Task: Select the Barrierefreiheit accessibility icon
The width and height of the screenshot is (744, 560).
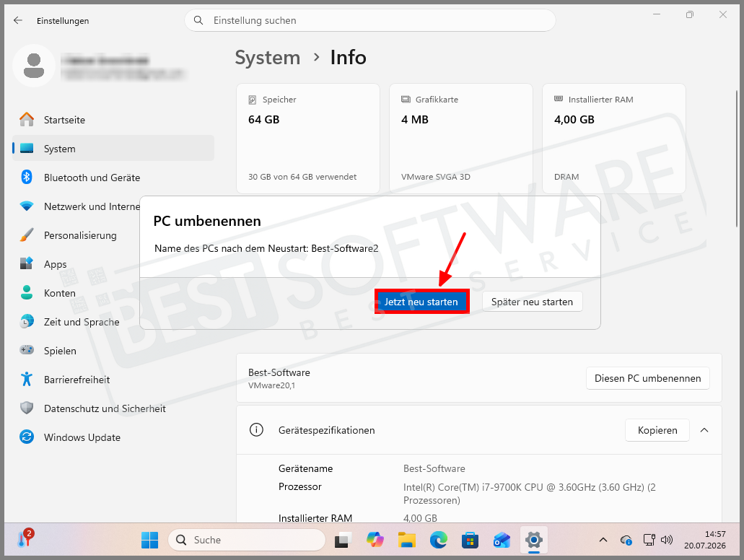Action: [x=27, y=379]
